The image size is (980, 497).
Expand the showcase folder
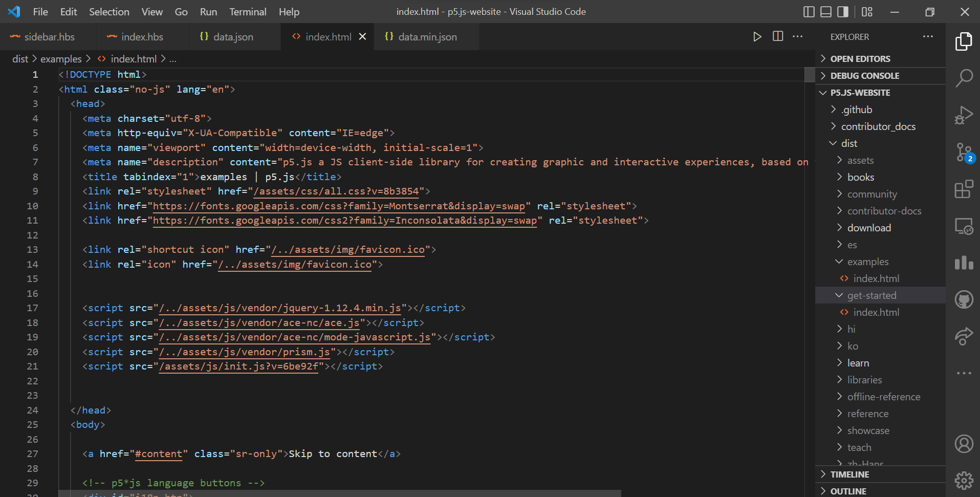(x=880, y=430)
